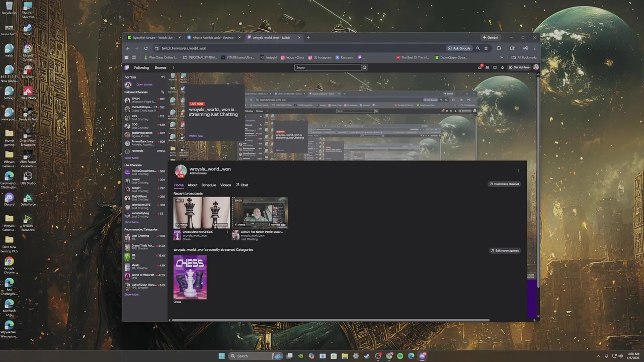Go to Browse in Twitch header
Viewport: 644px width, 362px height.
coord(160,67)
